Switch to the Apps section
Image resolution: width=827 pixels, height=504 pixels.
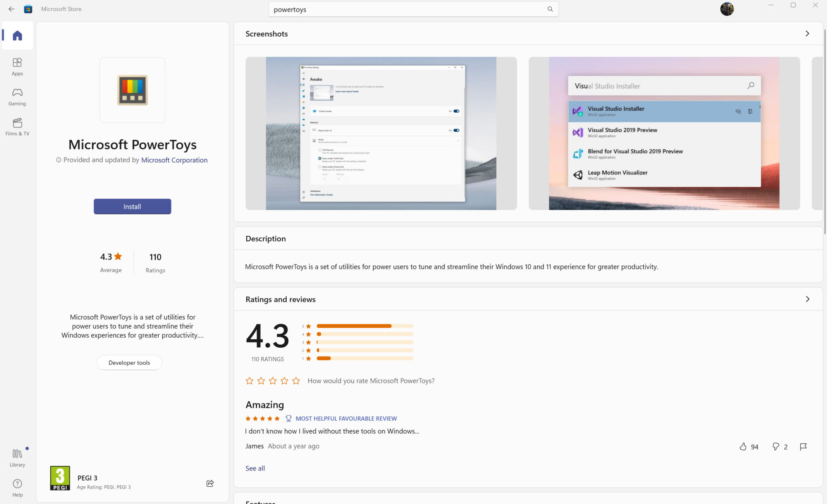(17, 66)
